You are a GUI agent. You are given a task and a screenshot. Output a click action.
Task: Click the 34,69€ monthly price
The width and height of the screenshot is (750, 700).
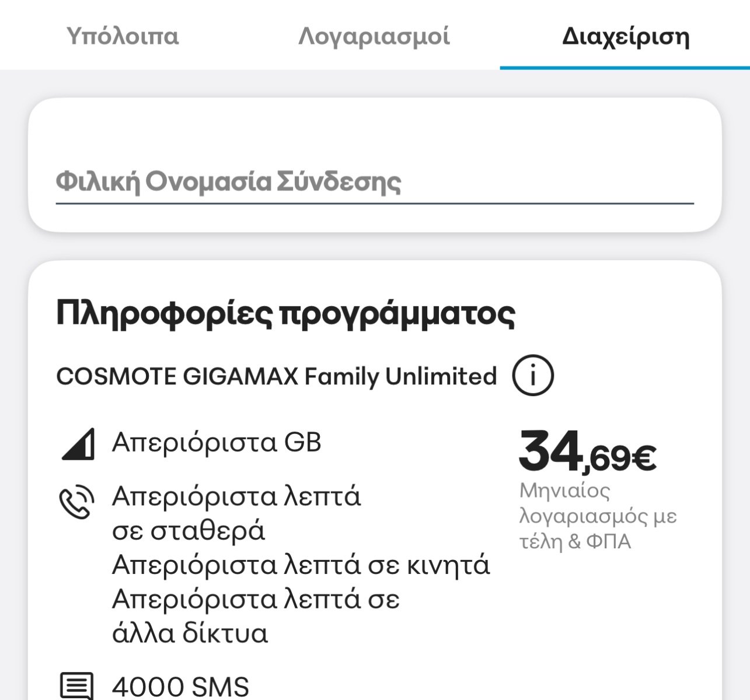click(587, 453)
